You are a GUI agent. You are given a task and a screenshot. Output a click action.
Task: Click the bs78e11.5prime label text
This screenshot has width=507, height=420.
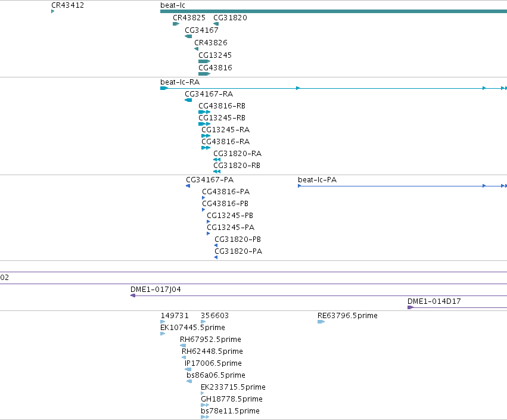pyautogui.click(x=230, y=411)
